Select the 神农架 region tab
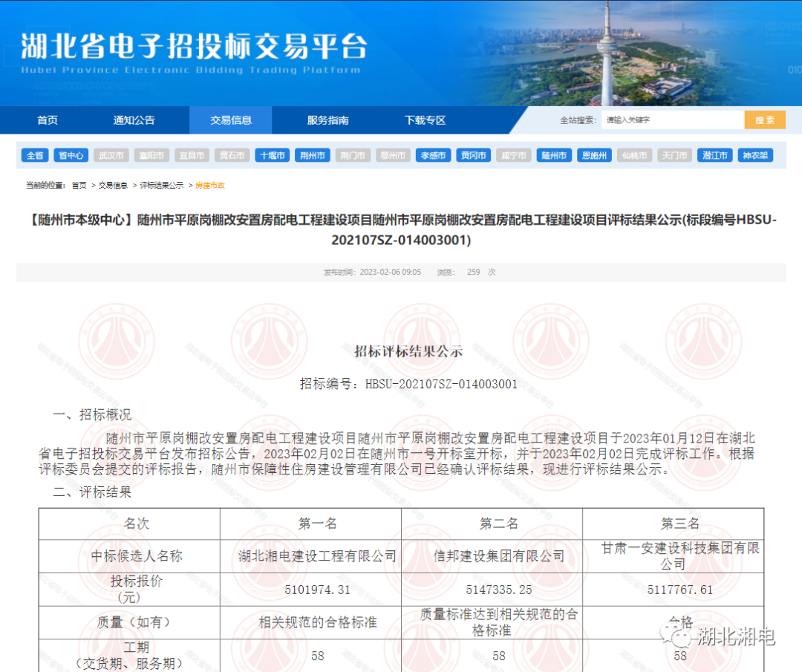Image resolution: width=802 pixels, height=672 pixels. (755, 155)
